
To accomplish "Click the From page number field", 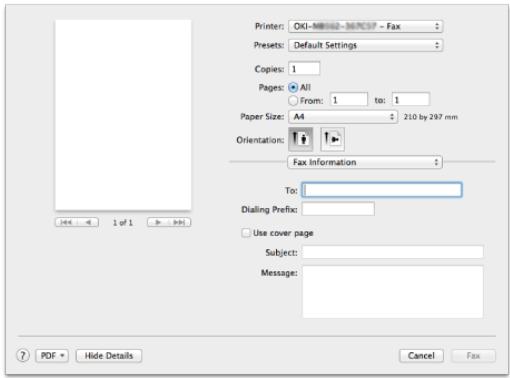I will (x=349, y=100).
